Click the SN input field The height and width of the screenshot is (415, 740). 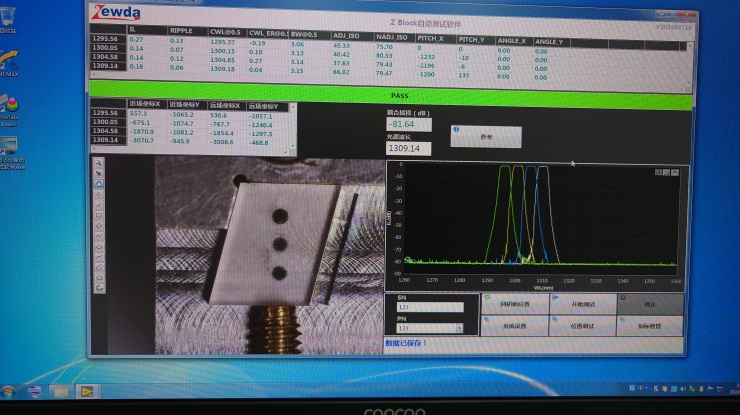pyautogui.click(x=430, y=307)
